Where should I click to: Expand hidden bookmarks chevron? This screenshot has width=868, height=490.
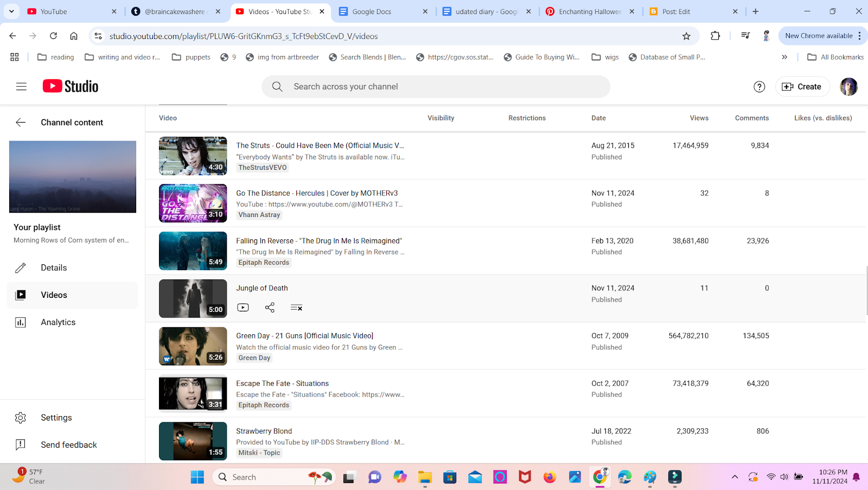(x=784, y=57)
